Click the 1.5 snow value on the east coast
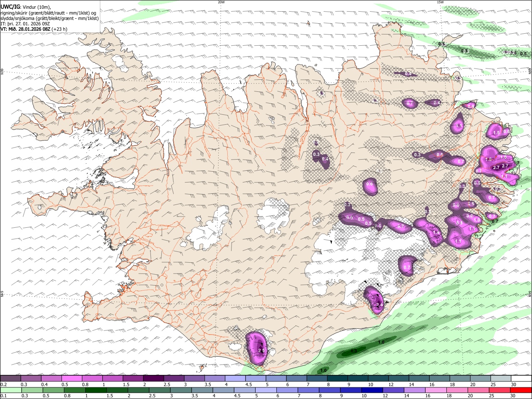This screenshot has height=399, width=532. click(x=496, y=133)
